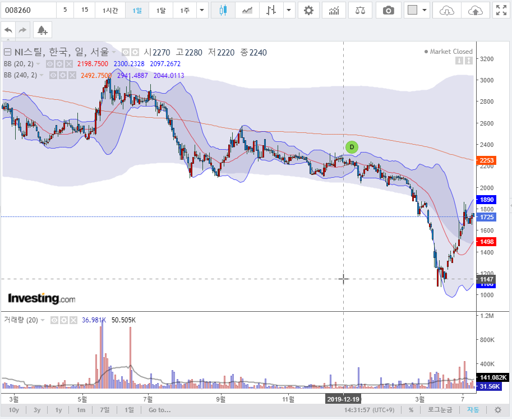The width and height of the screenshot is (512, 420).
Task: Move pane down with arrow icon
Action: point(459,61)
